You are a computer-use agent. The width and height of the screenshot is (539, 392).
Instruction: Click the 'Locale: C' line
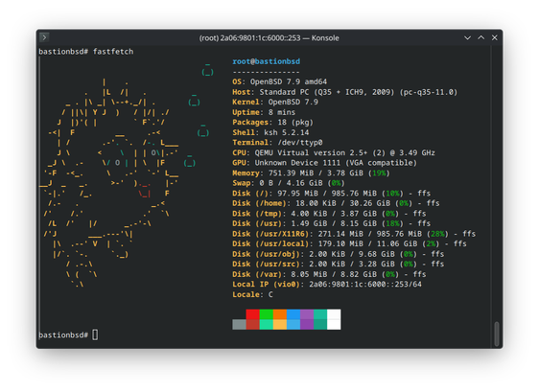[252, 295]
